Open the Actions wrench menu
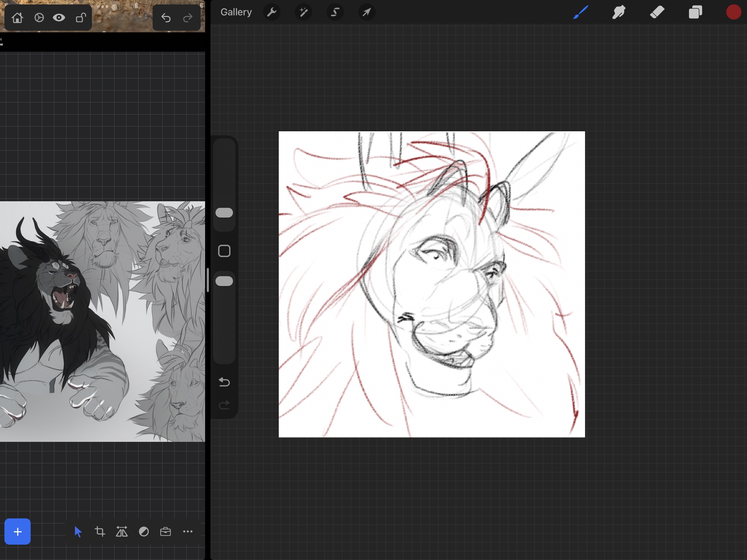 (272, 12)
